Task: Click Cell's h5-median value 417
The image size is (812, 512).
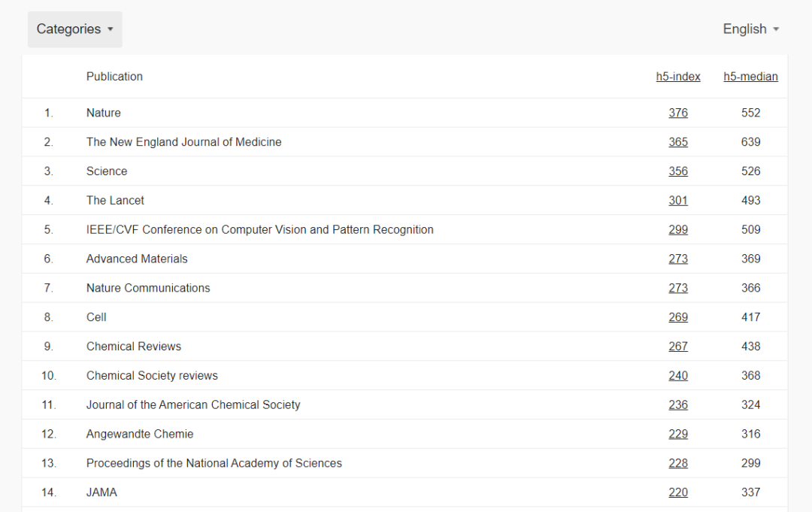Action: [x=750, y=317]
